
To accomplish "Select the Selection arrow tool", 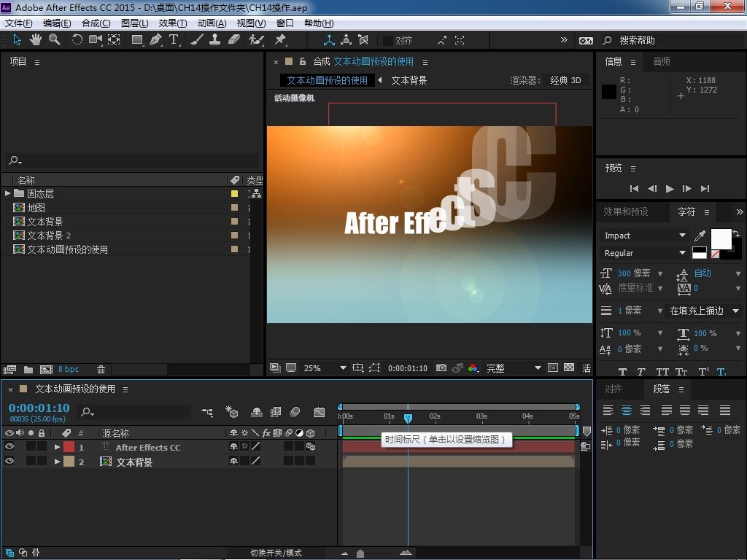I will coord(18,40).
